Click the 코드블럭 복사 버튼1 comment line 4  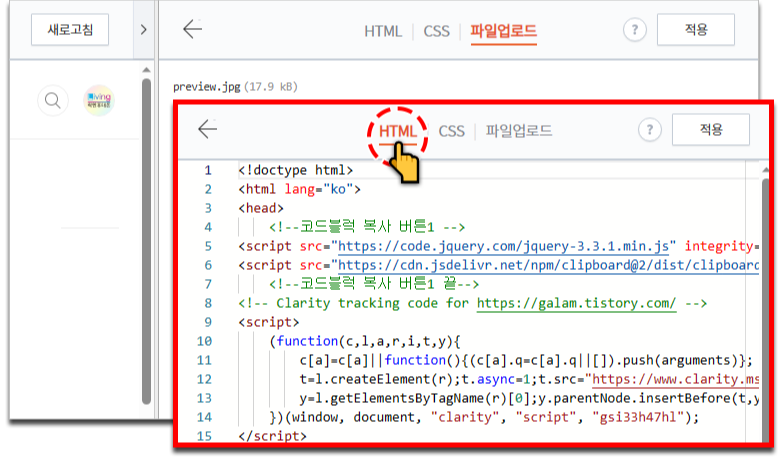[367, 227]
